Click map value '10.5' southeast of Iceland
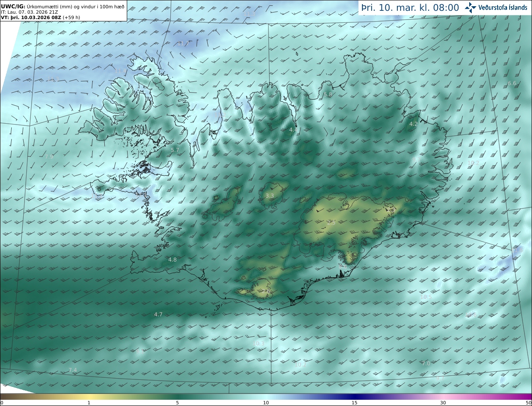The image size is (532, 406). pos(426,297)
